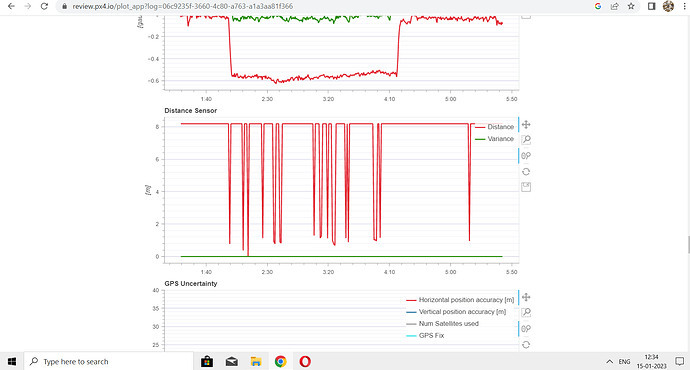Open Chrome three-dot menu
Viewport: 690px width, 370px height.
coord(684,6)
